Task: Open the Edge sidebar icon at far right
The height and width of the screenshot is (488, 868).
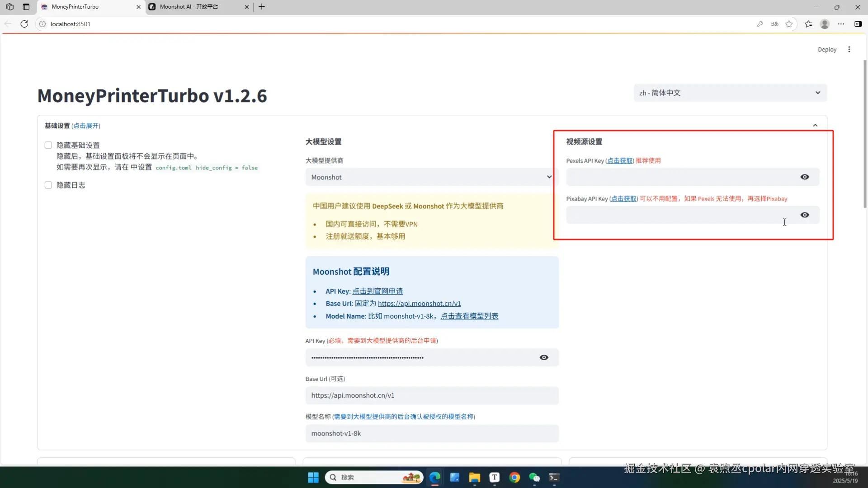Action: (x=858, y=24)
